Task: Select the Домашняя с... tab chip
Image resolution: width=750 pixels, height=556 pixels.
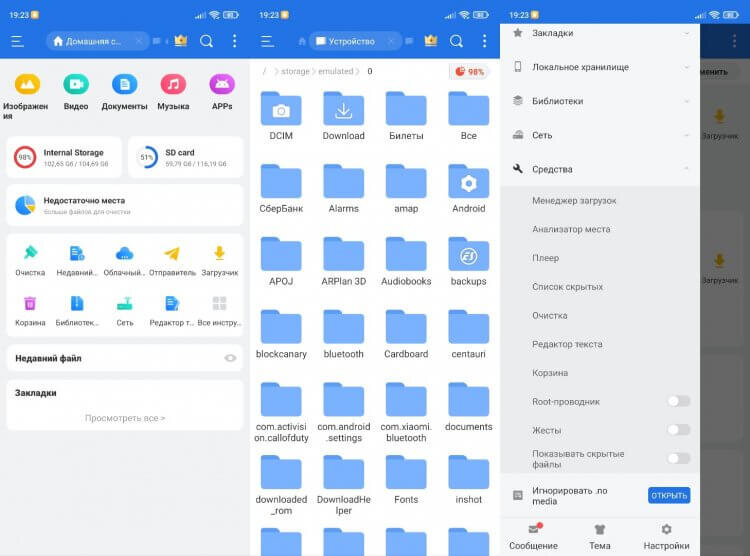Action: 97,41
